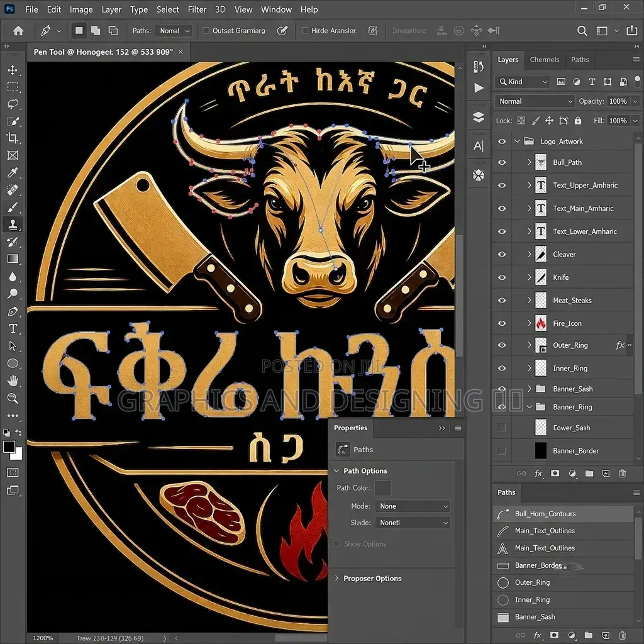Select the Clone Stamp tool
The width and height of the screenshot is (644, 644).
pyautogui.click(x=13, y=225)
